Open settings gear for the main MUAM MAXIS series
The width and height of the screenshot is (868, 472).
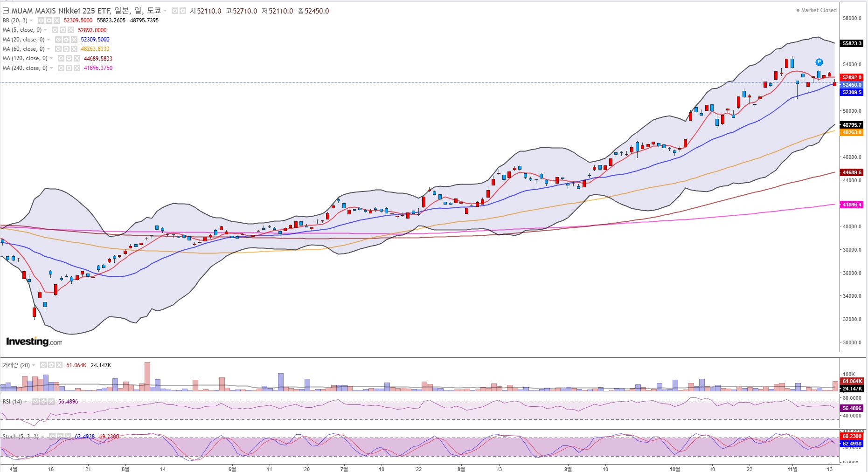tap(182, 11)
